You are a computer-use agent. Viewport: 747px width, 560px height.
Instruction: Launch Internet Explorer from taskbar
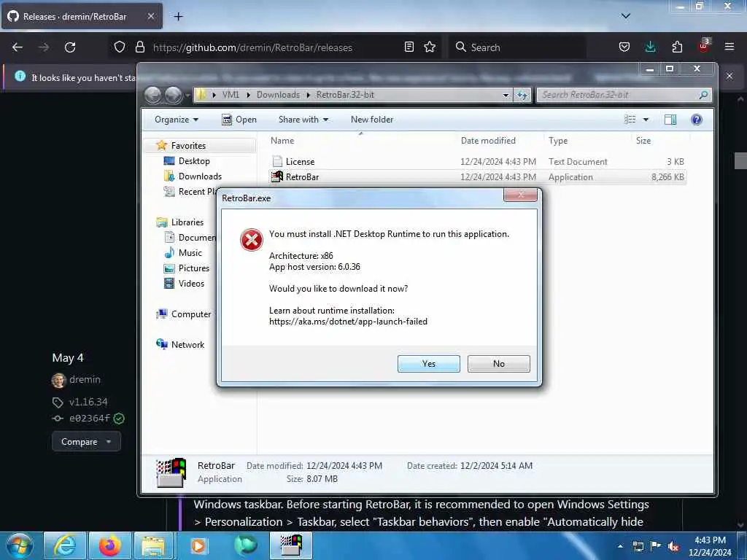pos(65,545)
